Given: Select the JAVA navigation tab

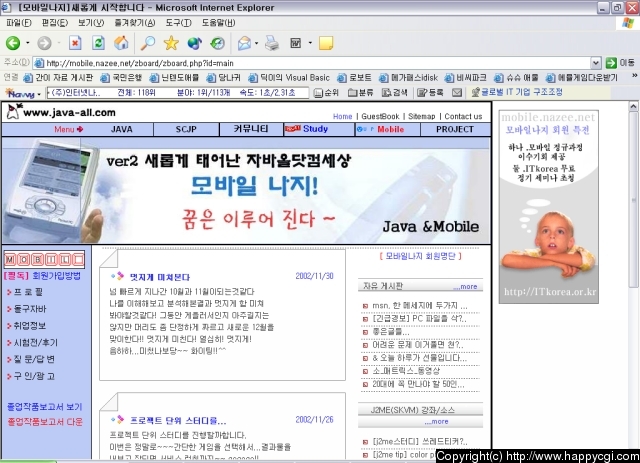Looking at the screenshot, I should [122, 129].
